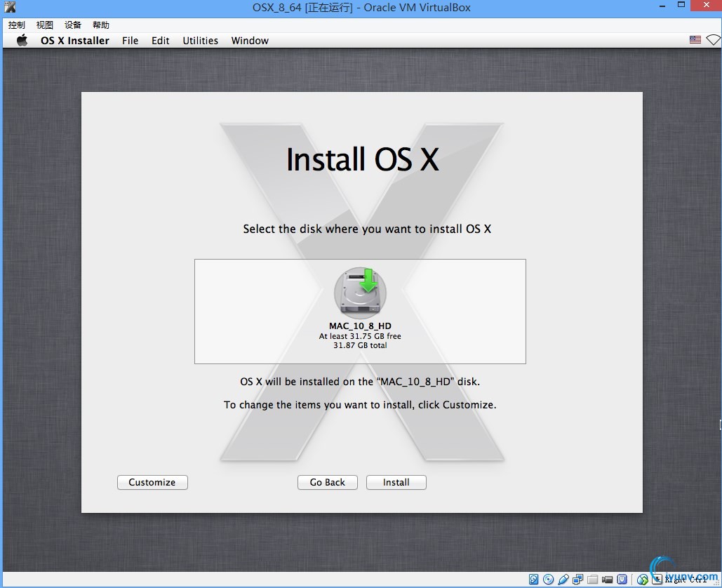Open the VirtualBox 控制 menu
Screen dimensions: 722x588
coord(17,25)
